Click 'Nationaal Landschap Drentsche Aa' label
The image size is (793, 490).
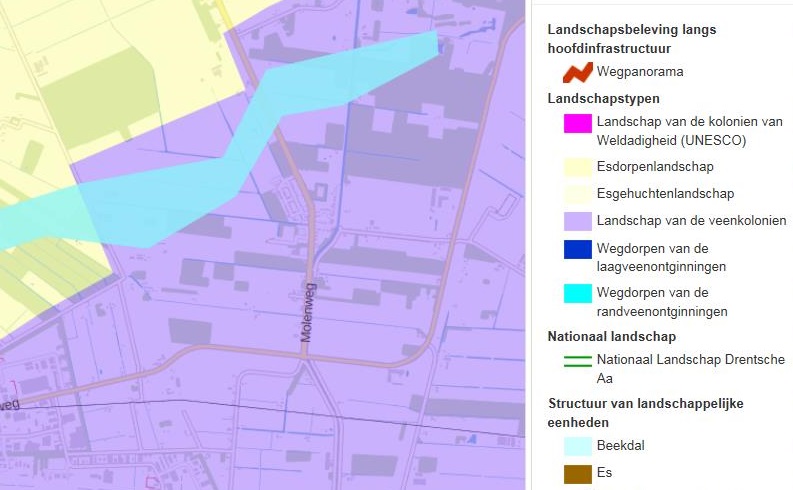click(690, 369)
